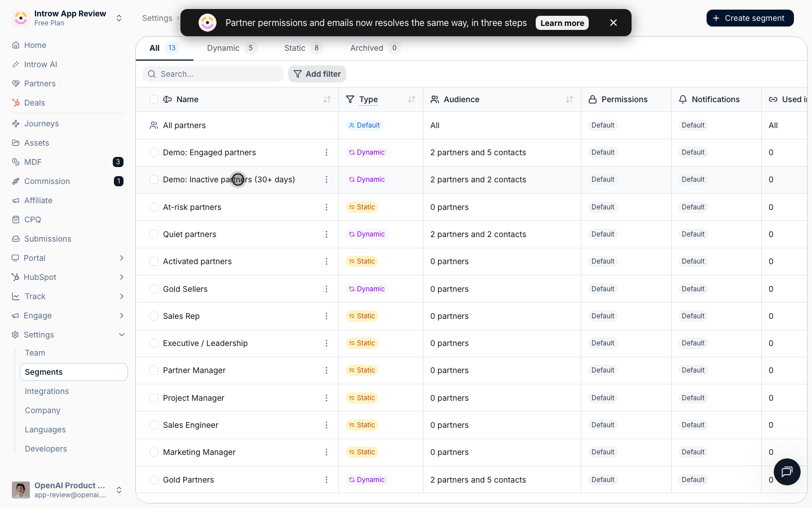Screen dimensions: 812x508
Task: Open CPQ page
Action: (33, 220)
